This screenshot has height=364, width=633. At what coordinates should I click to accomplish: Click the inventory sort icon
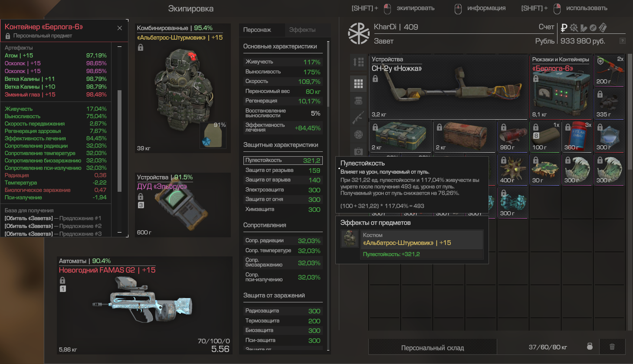point(358,62)
